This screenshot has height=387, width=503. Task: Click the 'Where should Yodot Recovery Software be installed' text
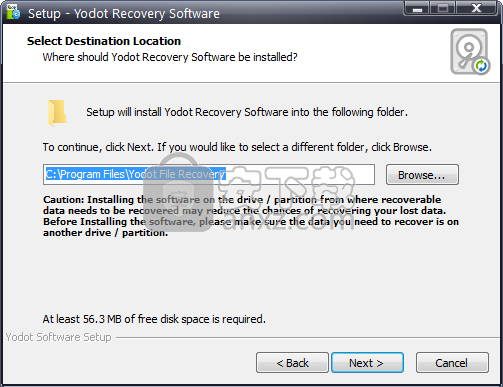pos(170,57)
